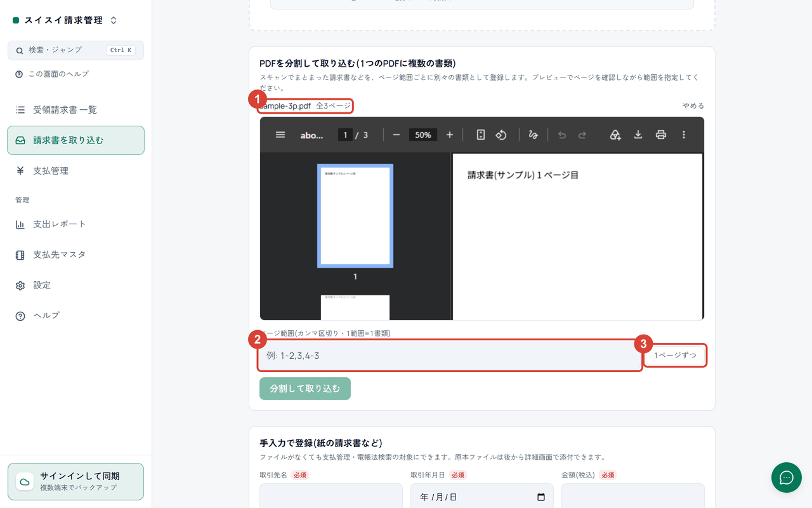Focus the 金額(税込) input field
Screen dimensions: 812x508
[633, 497]
